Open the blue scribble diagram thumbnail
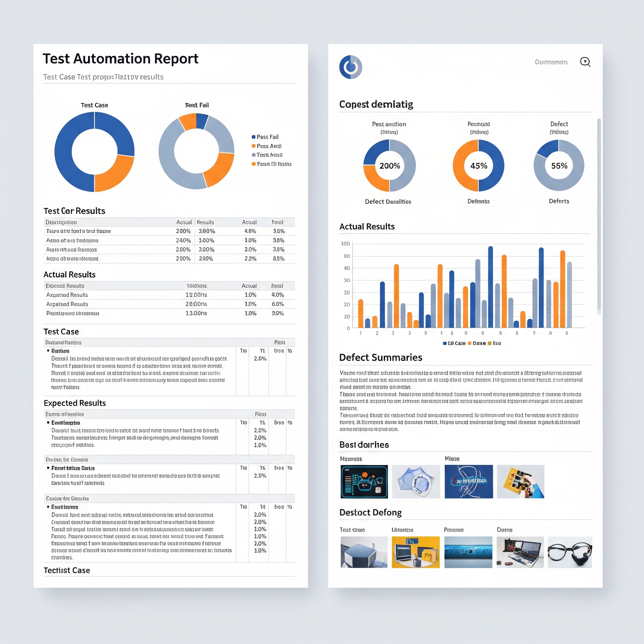644x644 pixels. (x=469, y=482)
